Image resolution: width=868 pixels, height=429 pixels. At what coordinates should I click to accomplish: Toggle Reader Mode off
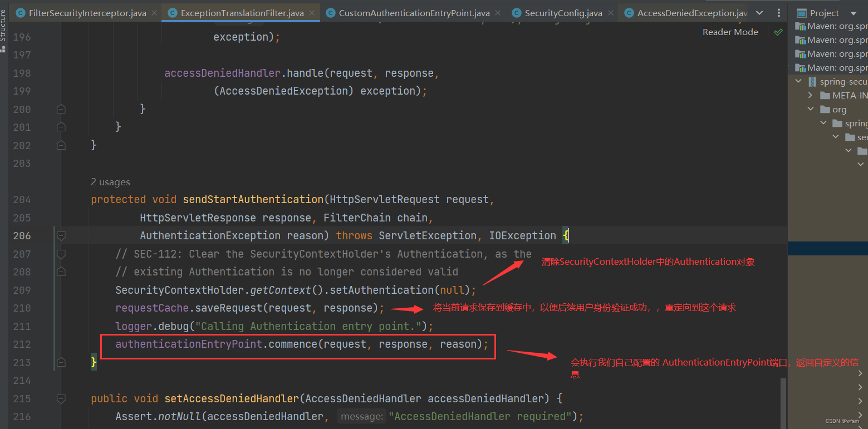tap(730, 32)
